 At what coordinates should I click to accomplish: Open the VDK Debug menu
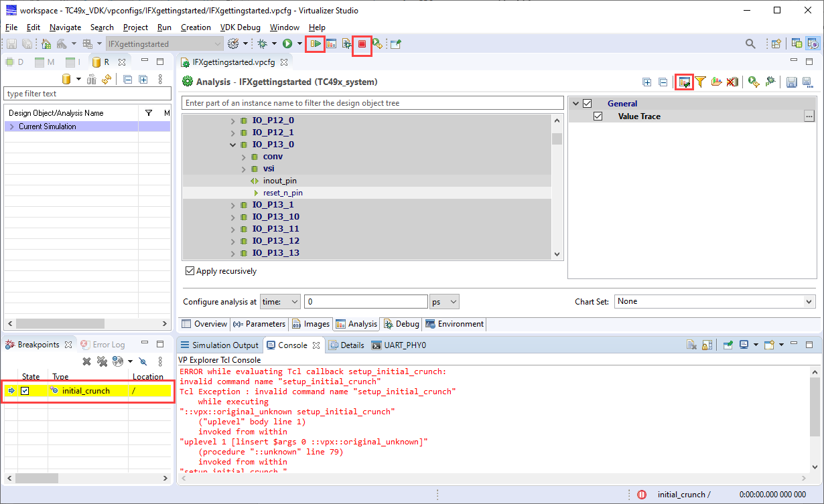tap(239, 27)
